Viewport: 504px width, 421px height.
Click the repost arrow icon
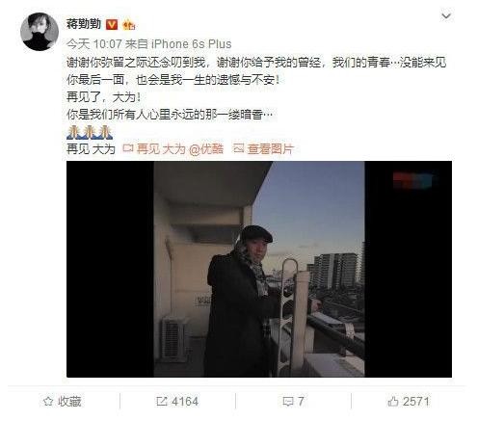pos(162,402)
